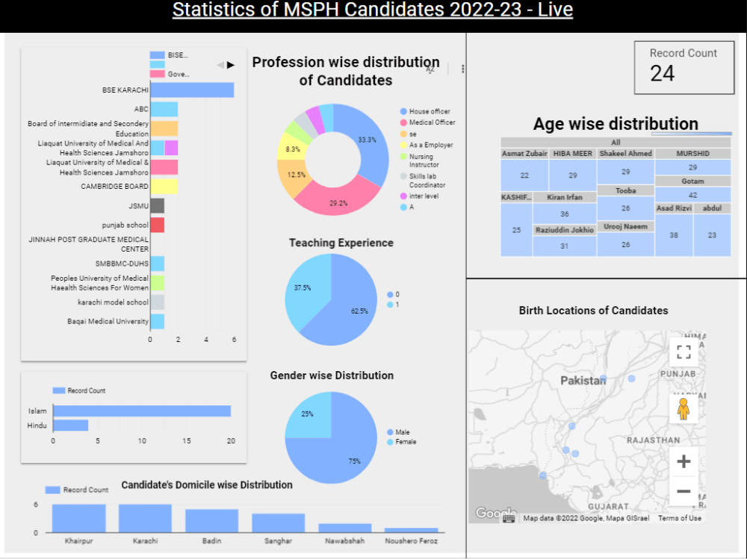Select the BSE KARACHI bar in the chart
Viewport: 747px width, 560px height.
190,90
